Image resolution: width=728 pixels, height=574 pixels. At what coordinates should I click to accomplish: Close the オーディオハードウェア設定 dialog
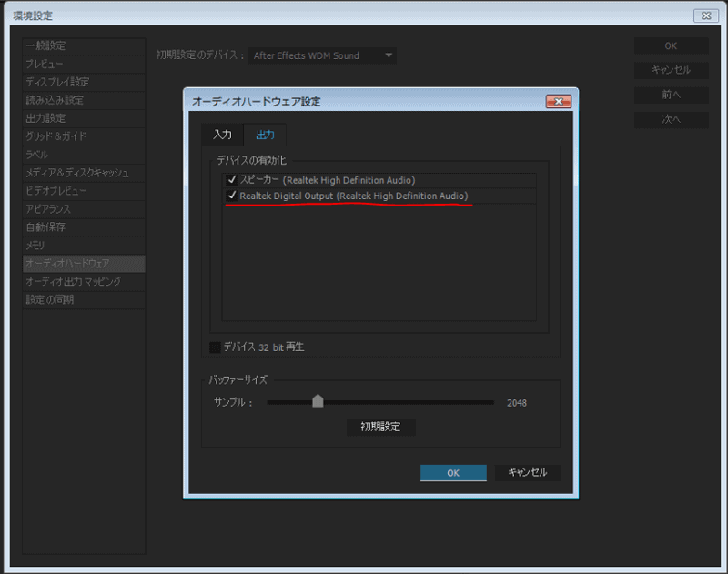tap(558, 102)
